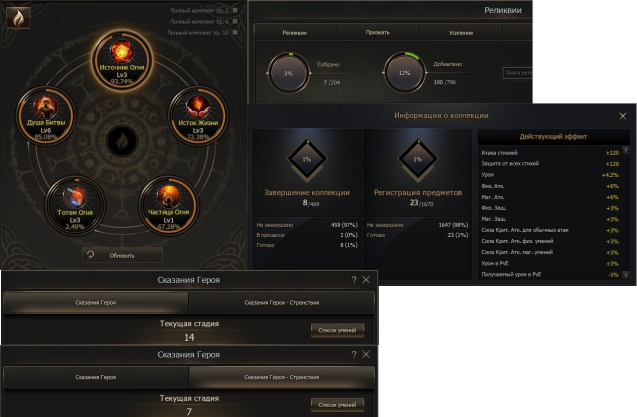Viewport: 637px width, 417px height.
Task: Toggle Полный комплект Ур. 10 checkbox
Action: pyautogui.click(x=235, y=33)
